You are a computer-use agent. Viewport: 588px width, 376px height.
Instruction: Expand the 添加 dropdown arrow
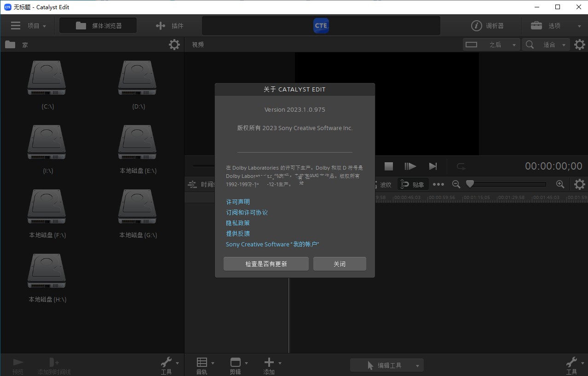(x=280, y=363)
